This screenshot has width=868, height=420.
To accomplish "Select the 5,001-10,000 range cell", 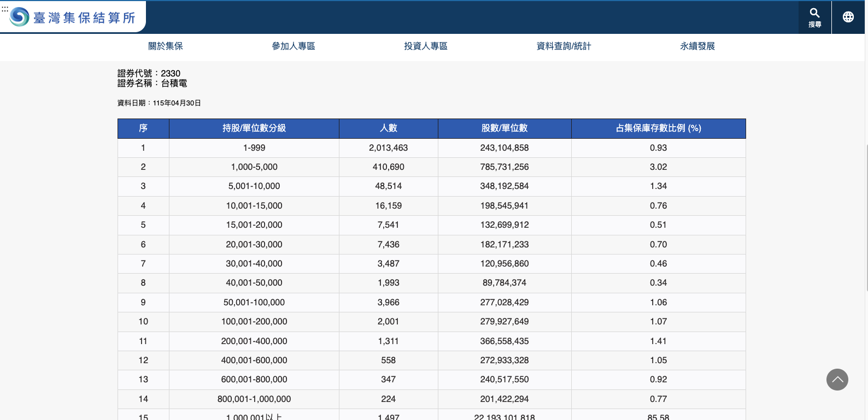I will click(x=254, y=186).
